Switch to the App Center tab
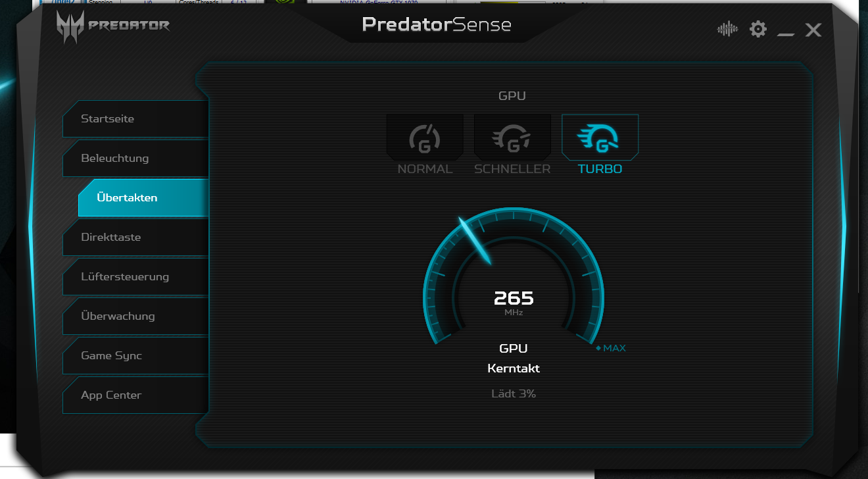The image size is (868, 479). (135, 395)
